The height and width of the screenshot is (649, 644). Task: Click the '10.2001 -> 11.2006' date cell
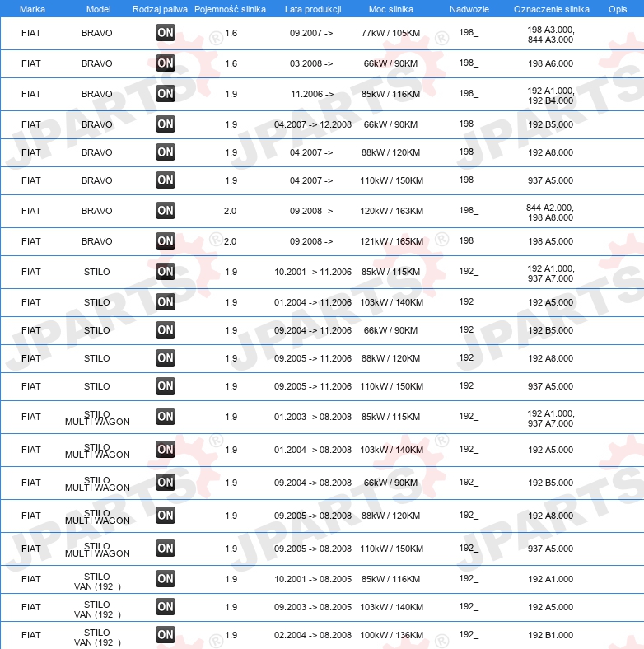(313, 272)
